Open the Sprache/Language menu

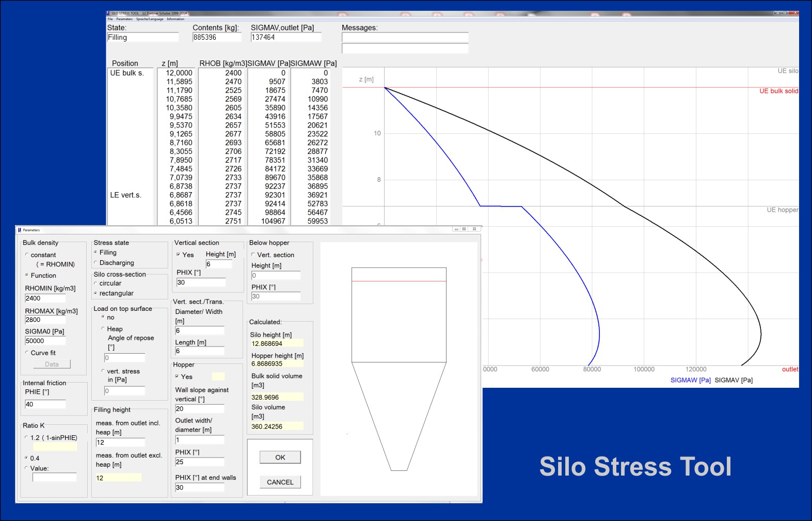pos(150,19)
